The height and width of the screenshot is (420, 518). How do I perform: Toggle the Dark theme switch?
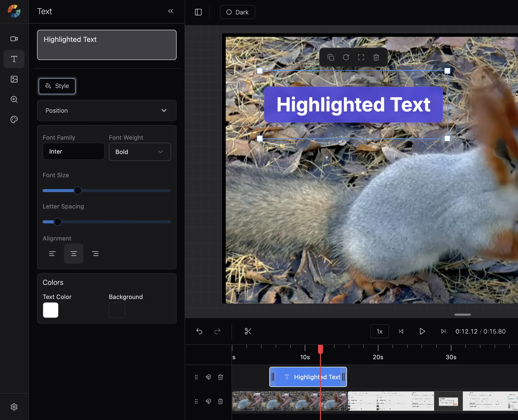[x=237, y=12]
